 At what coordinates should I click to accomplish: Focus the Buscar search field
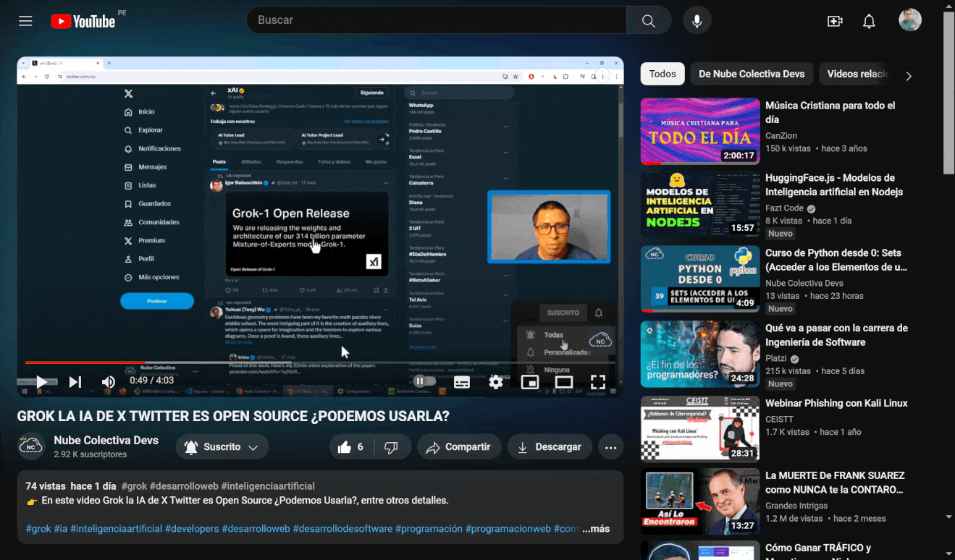(x=436, y=20)
